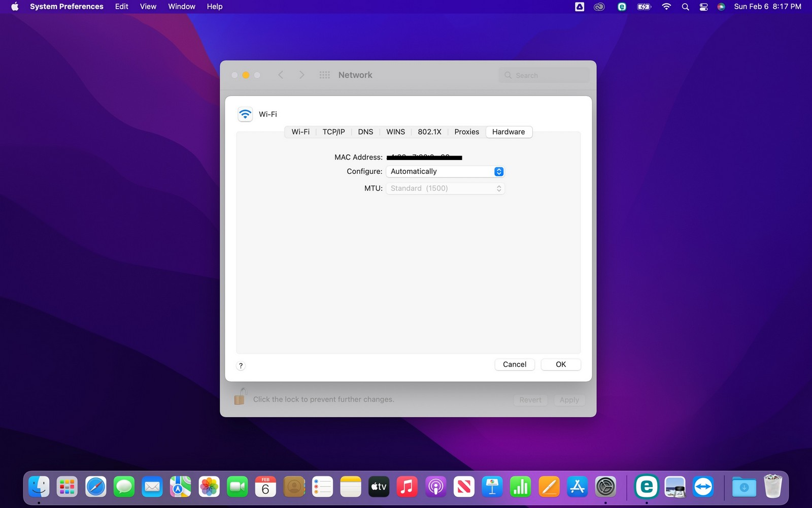
Task: Go to the 802.1X tab
Action: pyautogui.click(x=429, y=132)
